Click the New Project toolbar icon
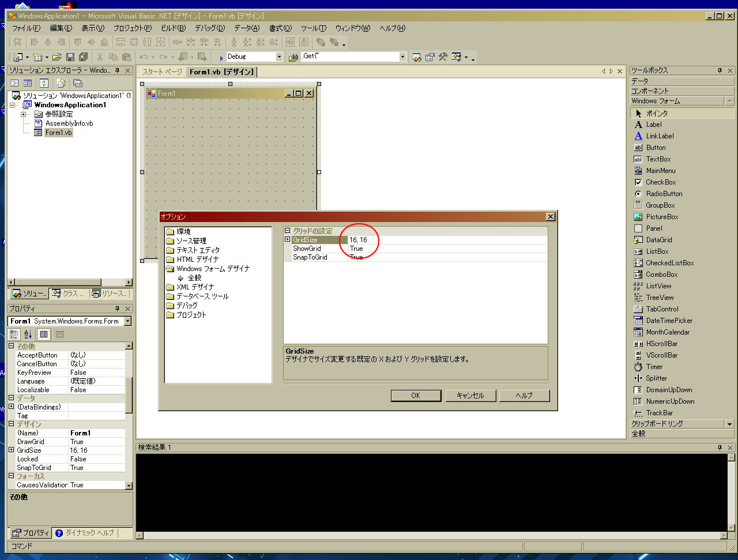 pyautogui.click(x=18, y=57)
